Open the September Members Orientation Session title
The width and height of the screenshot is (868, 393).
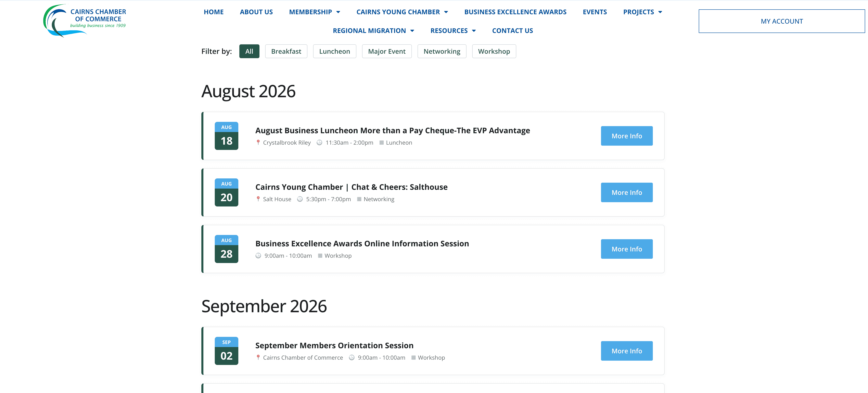click(x=334, y=345)
